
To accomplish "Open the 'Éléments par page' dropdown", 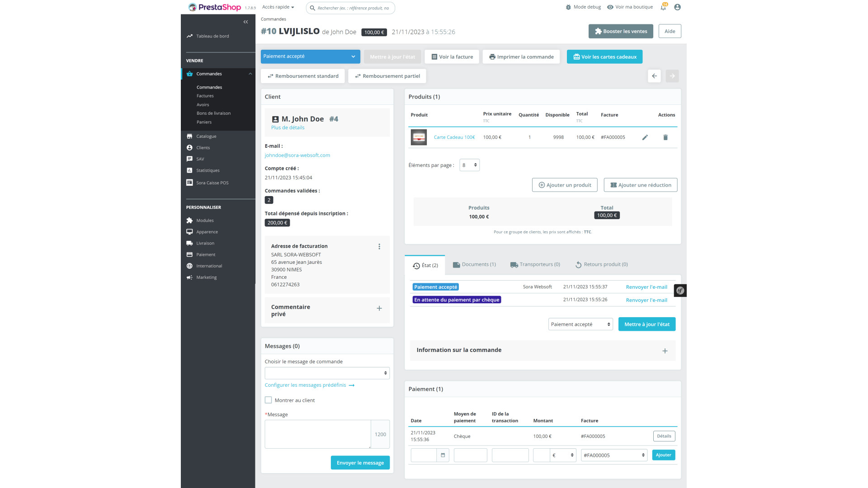I will pos(469,165).
